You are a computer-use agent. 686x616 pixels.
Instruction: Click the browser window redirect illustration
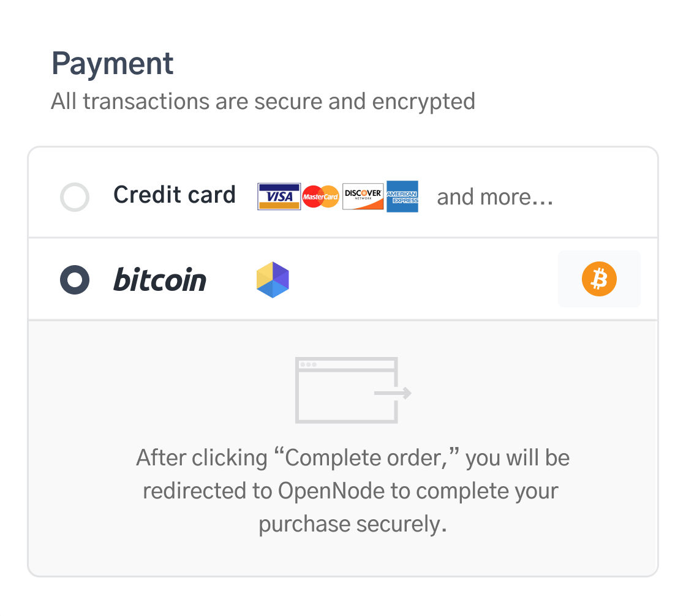[347, 390]
